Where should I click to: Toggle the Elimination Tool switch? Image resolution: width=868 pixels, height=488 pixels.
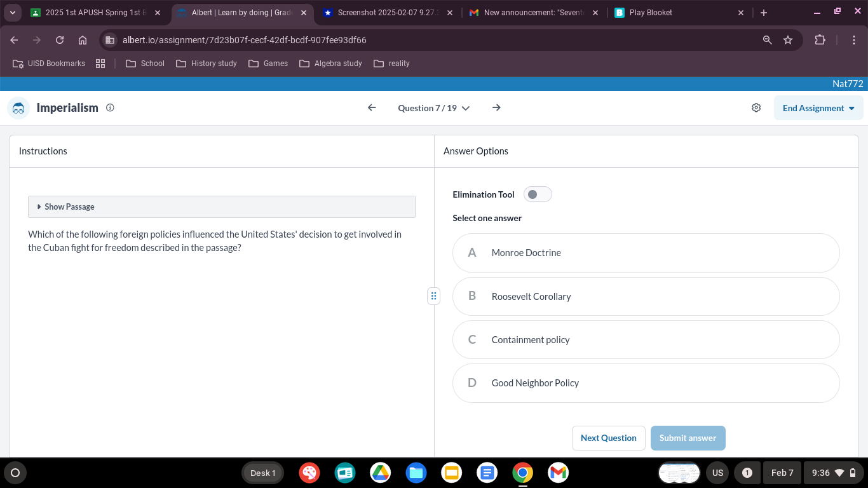538,194
